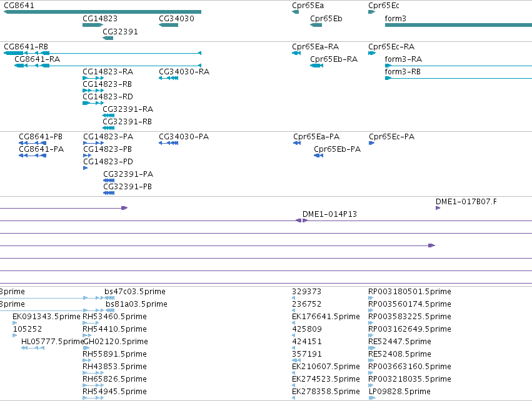532x401 pixels.
Task: Select protein CG34030-PA
Action: pos(168,143)
